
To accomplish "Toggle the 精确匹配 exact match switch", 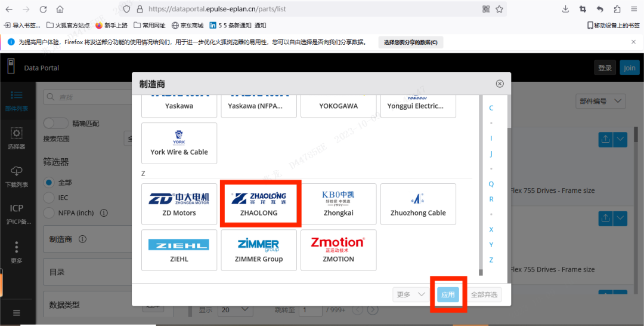I will 56,124.
